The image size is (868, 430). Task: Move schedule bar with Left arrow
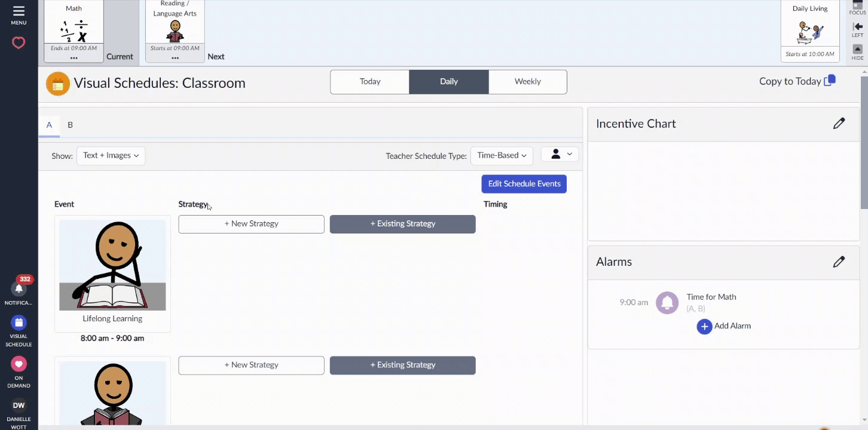[857, 30]
